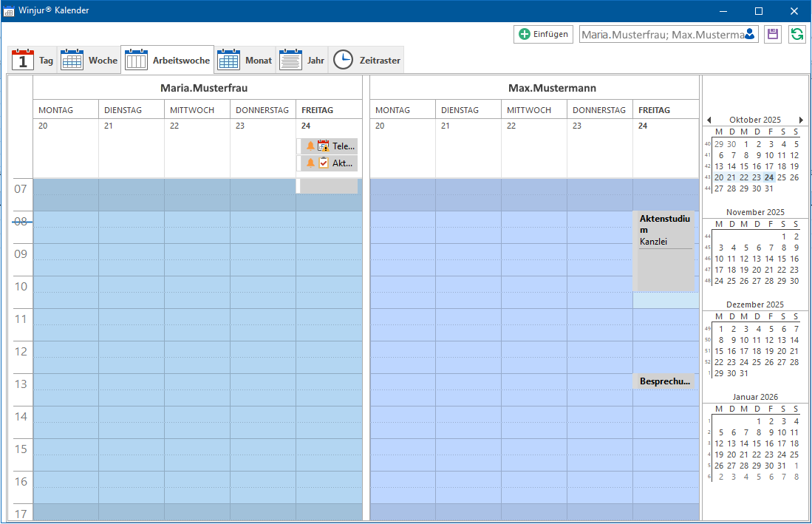Click the November 2025 month header
The width and height of the screenshot is (812, 524).
[x=755, y=212]
